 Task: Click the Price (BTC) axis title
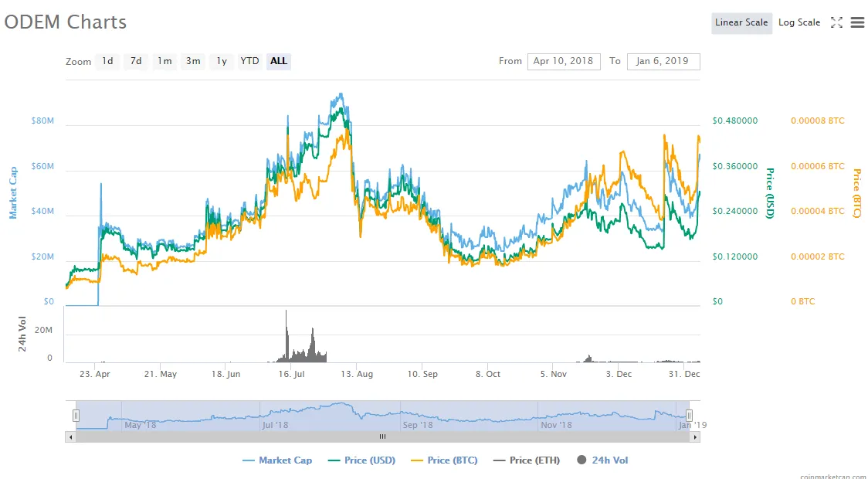click(x=857, y=193)
